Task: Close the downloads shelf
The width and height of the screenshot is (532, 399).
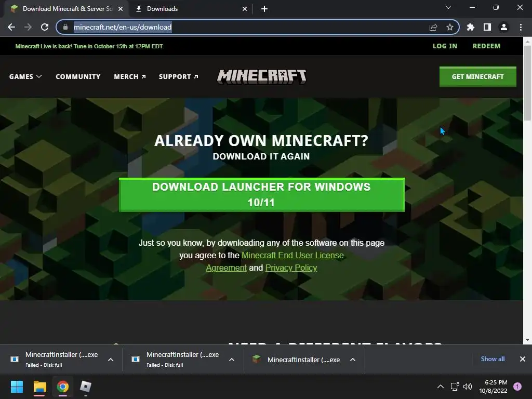Action: tap(523, 359)
